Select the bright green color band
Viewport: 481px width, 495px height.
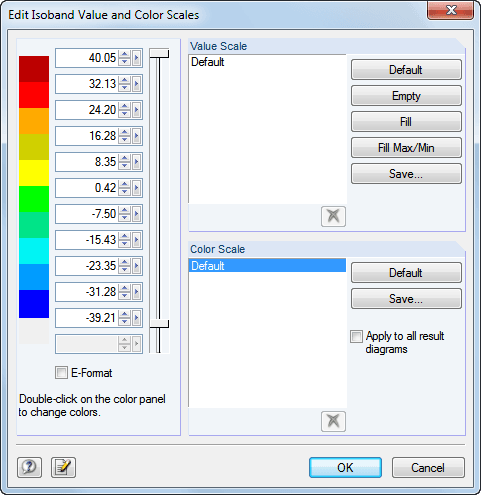[x=34, y=199]
